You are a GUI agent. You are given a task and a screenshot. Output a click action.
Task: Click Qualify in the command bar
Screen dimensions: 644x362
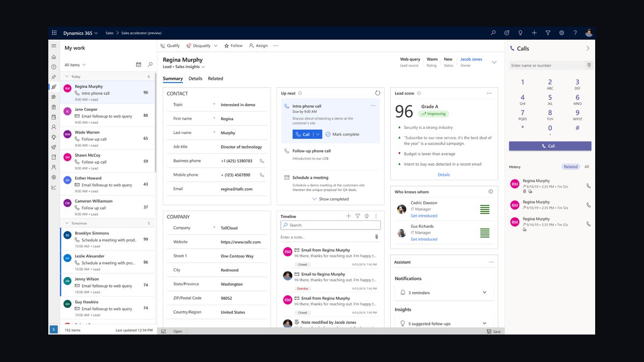170,46
